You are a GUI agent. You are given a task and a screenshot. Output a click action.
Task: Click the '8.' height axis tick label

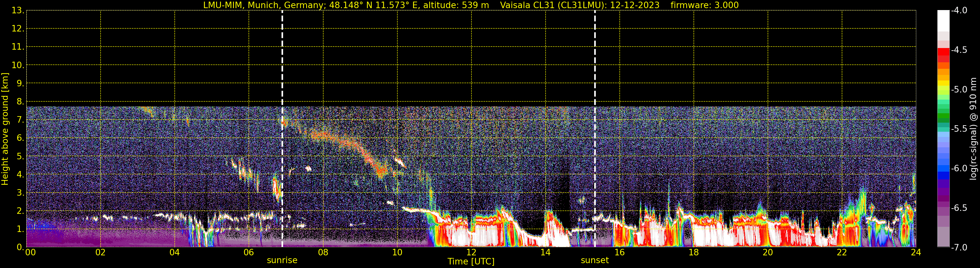[x=20, y=102]
